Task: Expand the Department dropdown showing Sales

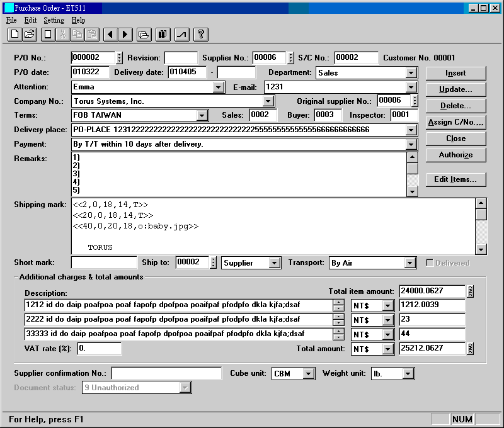Action: [x=411, y=73]
